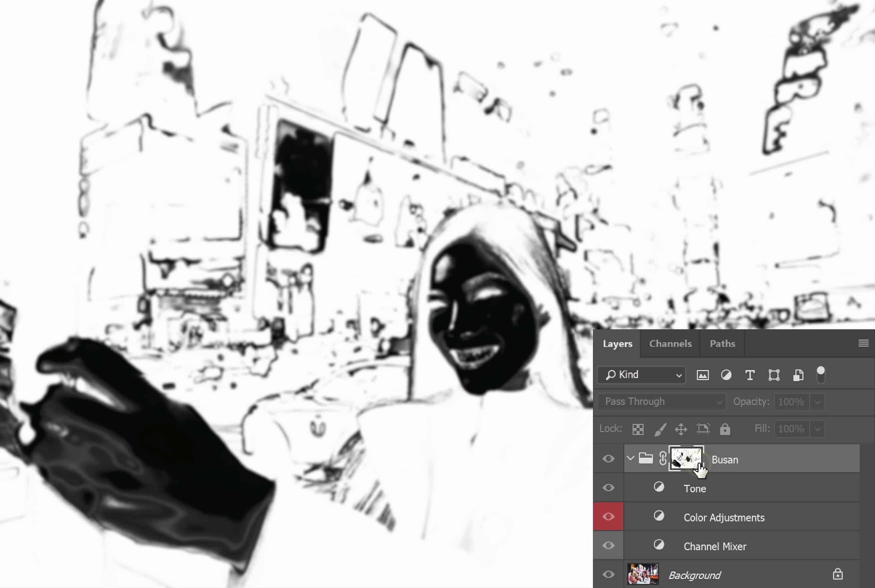Select the Busan group name
Screen dimensions: 875x588
[x=725, y=460]
